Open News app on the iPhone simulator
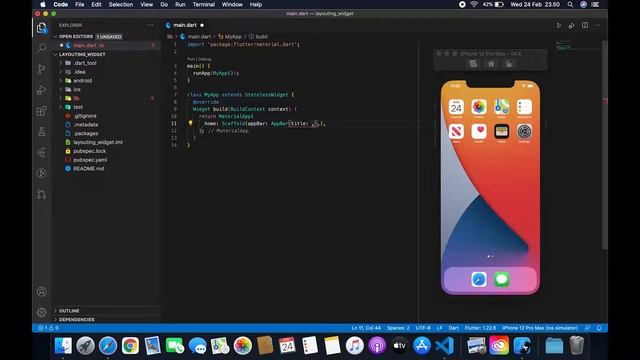The image size is (640, 360). (x=456, y=132)
